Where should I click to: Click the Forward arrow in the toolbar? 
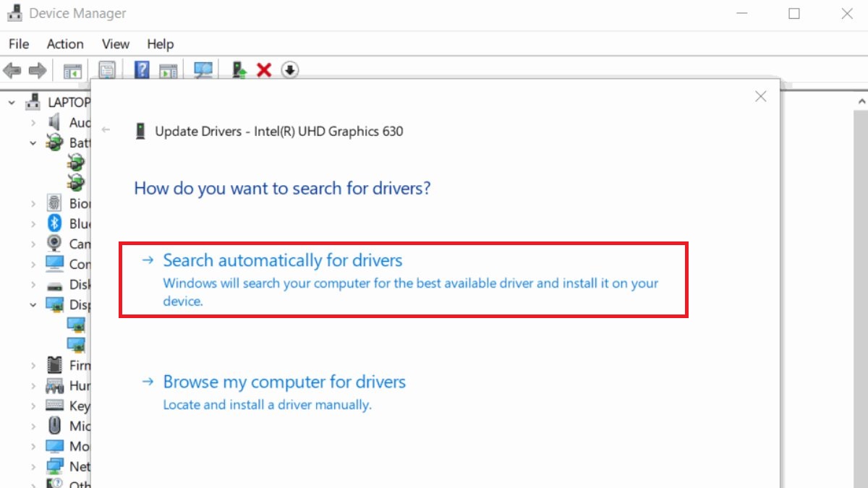pyautogui.click(x=38, y=70)
